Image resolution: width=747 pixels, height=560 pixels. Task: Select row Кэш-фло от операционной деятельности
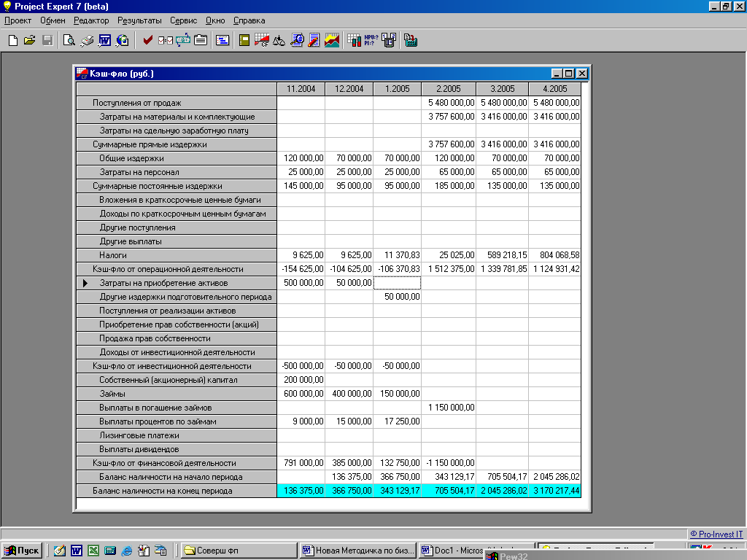tap(177, 269)
